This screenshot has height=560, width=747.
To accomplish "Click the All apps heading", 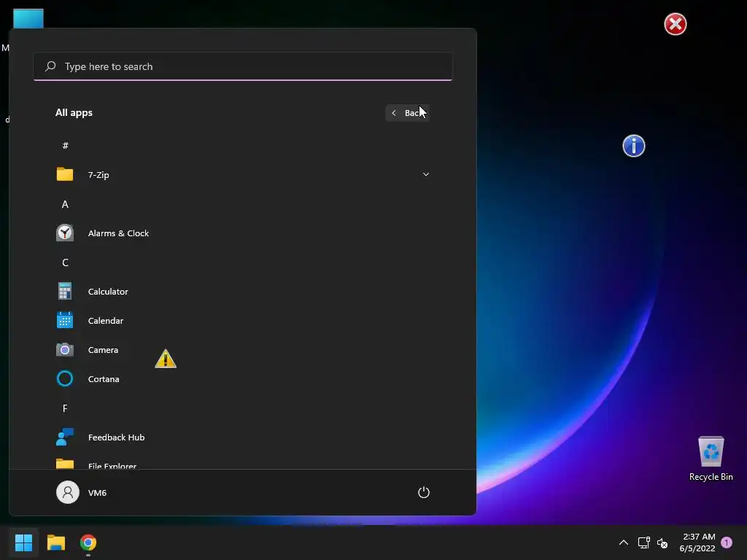I will click(74, 112).
